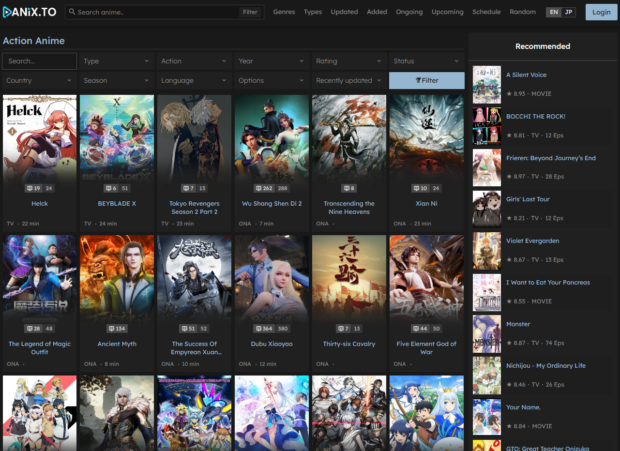
Task: Switch title language to EN
Action: click(x=553, y=12)
